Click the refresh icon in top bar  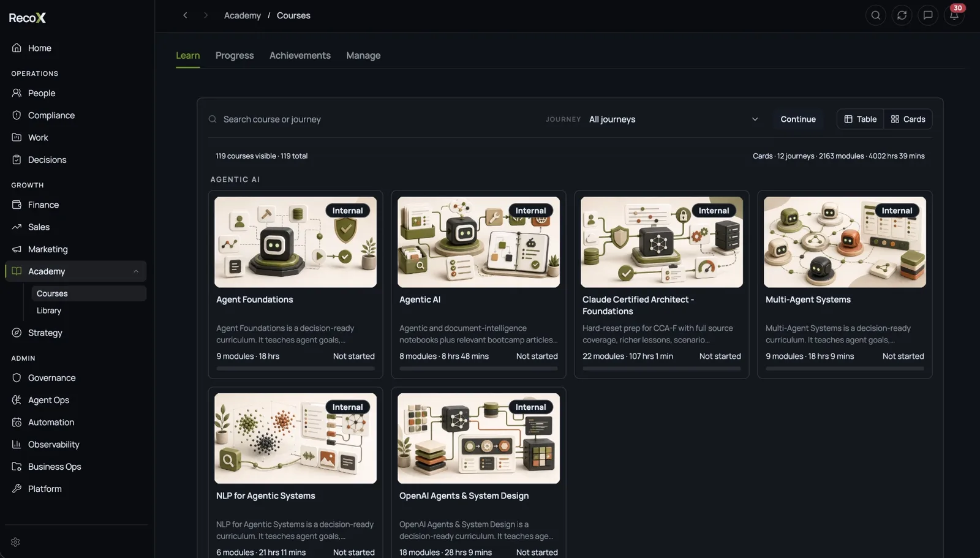[902, 15]
